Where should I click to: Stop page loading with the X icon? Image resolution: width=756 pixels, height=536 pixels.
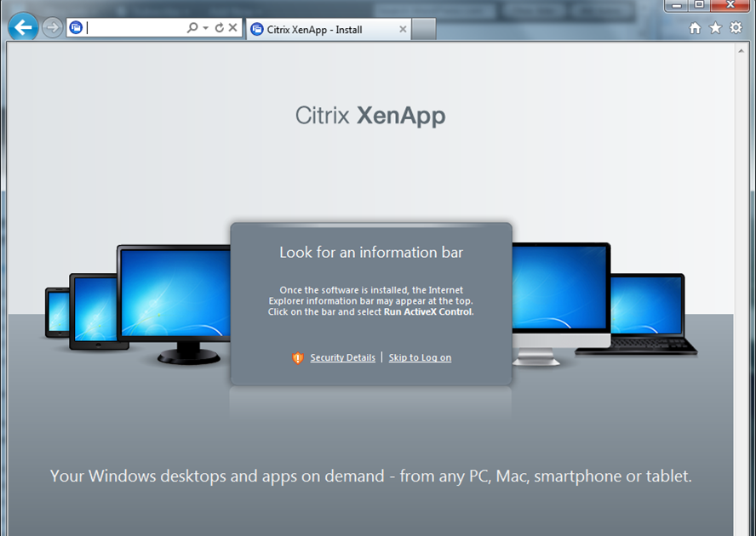tap(233, 27)
